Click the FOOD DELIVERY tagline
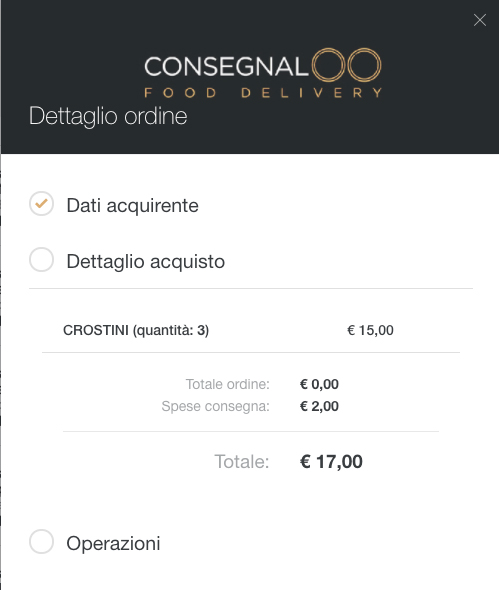 (x=263, y=93)
